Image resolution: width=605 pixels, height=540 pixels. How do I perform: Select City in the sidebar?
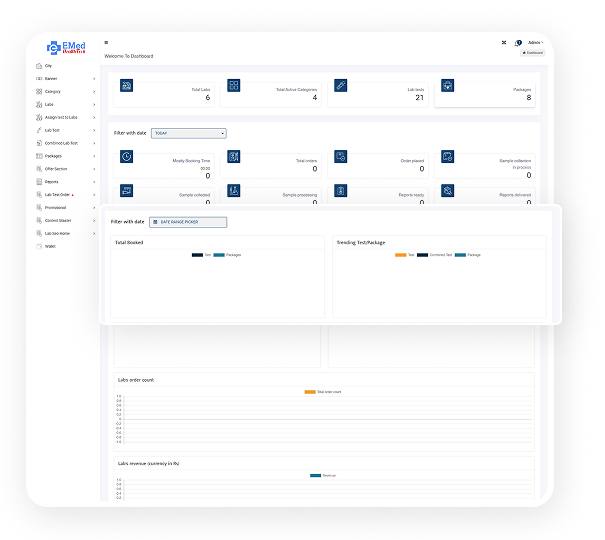click(48, 65)
